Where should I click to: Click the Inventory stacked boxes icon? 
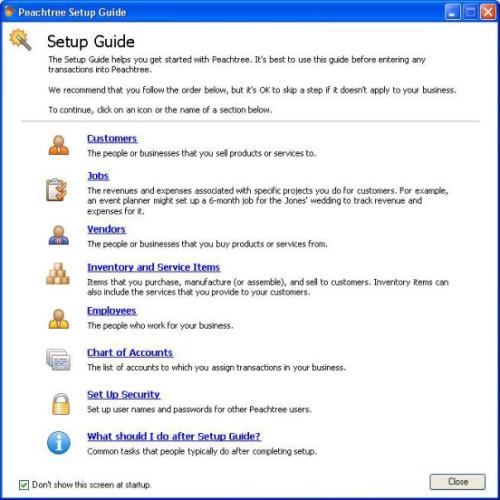pyautogui.click(x=58, y=274)
